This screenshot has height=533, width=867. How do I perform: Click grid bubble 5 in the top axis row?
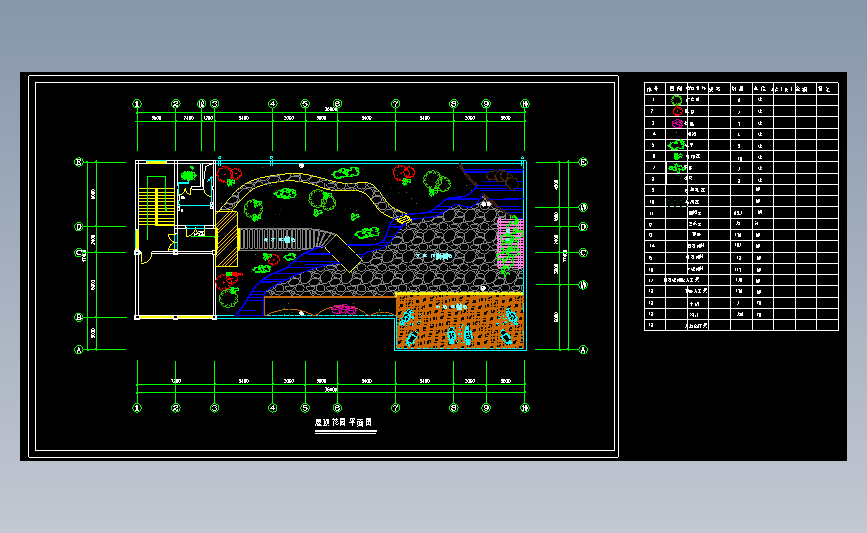pos(305,104)
